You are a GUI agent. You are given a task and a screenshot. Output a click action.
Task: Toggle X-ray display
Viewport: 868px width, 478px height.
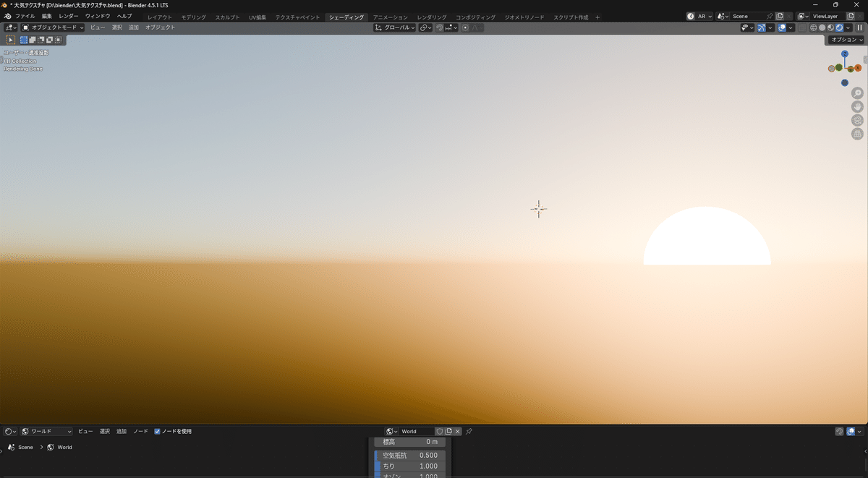coord(801,27)
